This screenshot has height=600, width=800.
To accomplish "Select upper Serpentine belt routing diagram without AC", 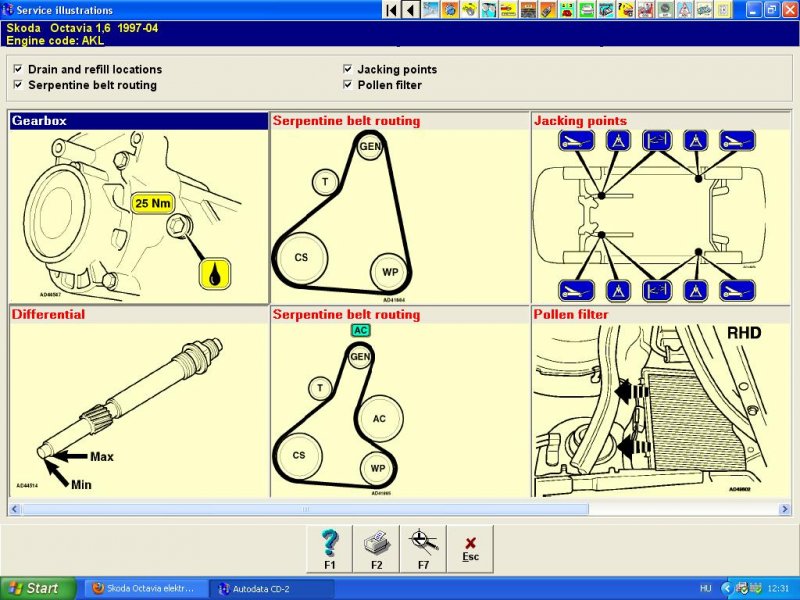I will [x=399, y=216].
